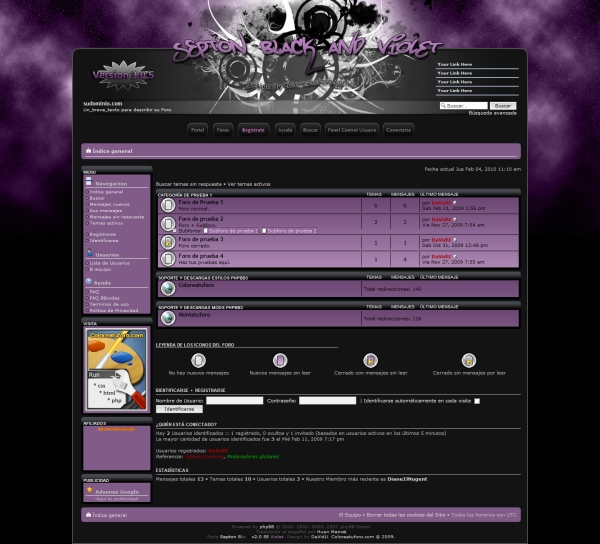Click the Foro de prueba 4 forum icon
Viewport: 600px width, 544px height.
pos(168,259)
